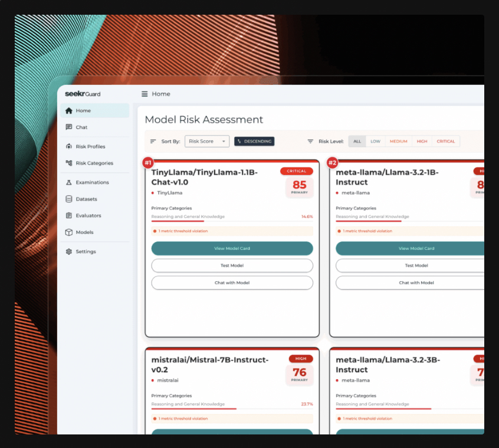
Task: Select the LOW risk level filter
Action: (375, 141)
